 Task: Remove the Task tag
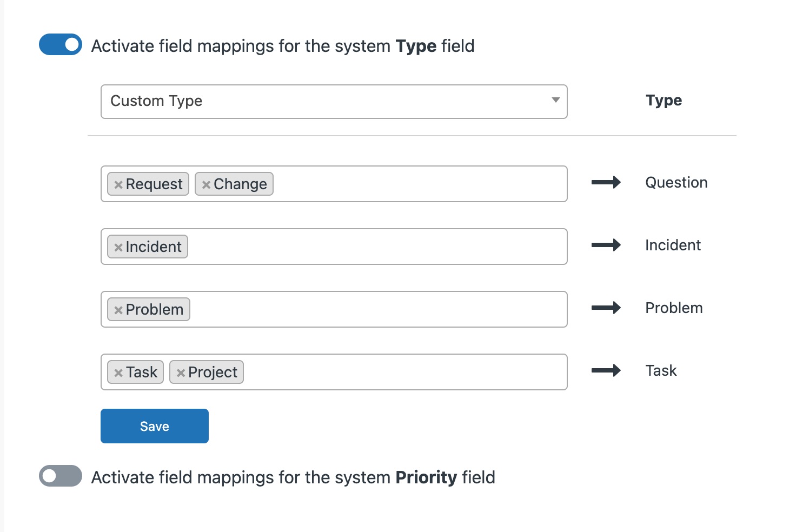[x=118, y=372]
